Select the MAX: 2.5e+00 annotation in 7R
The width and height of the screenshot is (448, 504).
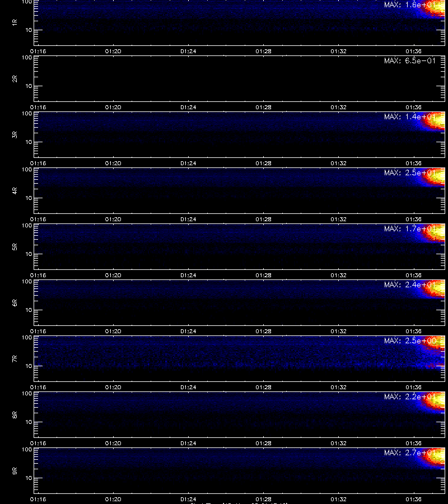click(x=410, y=340)
